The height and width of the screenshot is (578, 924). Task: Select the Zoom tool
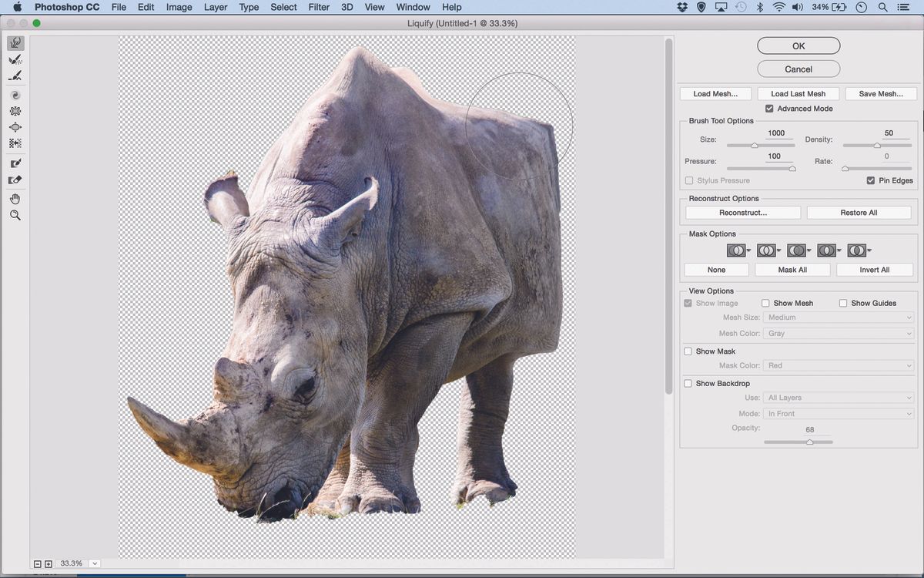pyautogui.click(x=15, y=215)
